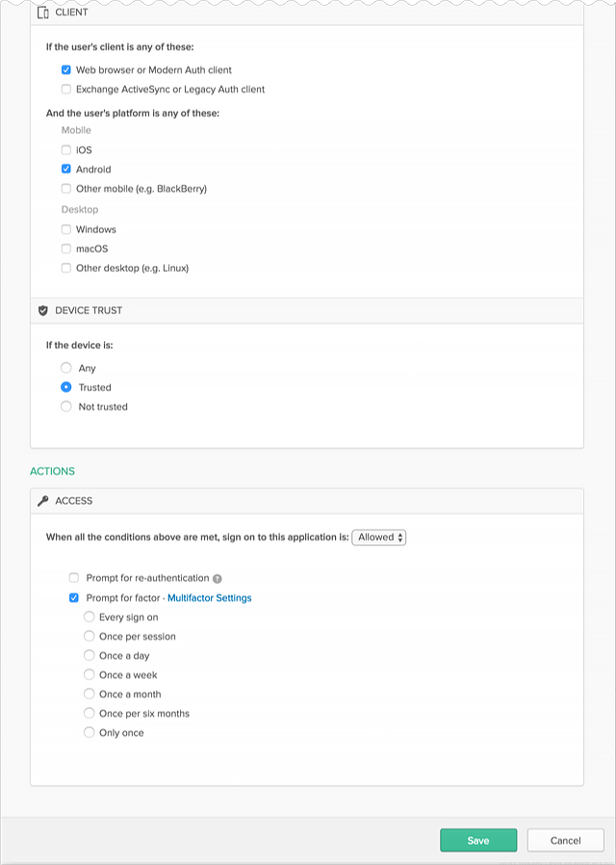Image resolution: width=616 pixels, height=865 pixels.
Task: Choose Every sign on factor frequency
Action: coord(90,617)
